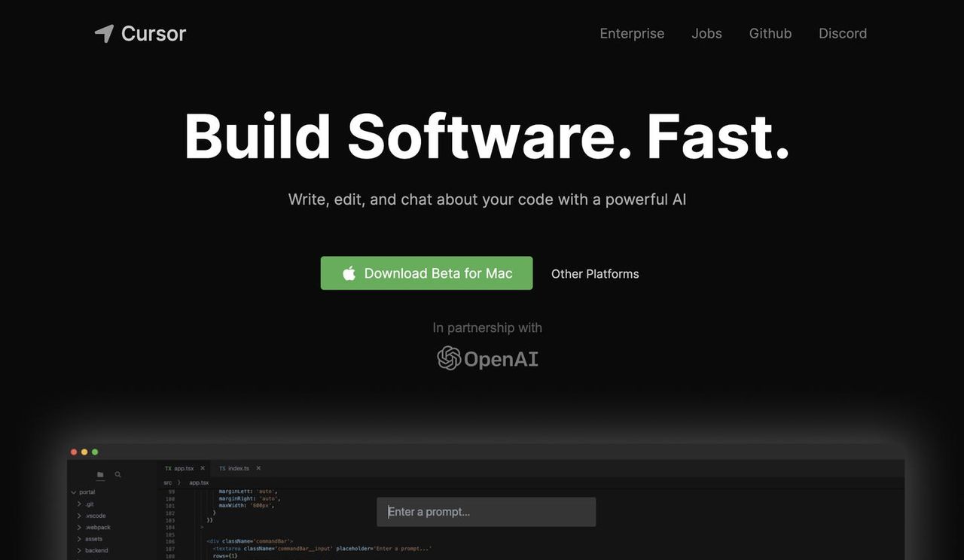Expand the assets folder chevron
964x560 pixels.
(79, 539)
